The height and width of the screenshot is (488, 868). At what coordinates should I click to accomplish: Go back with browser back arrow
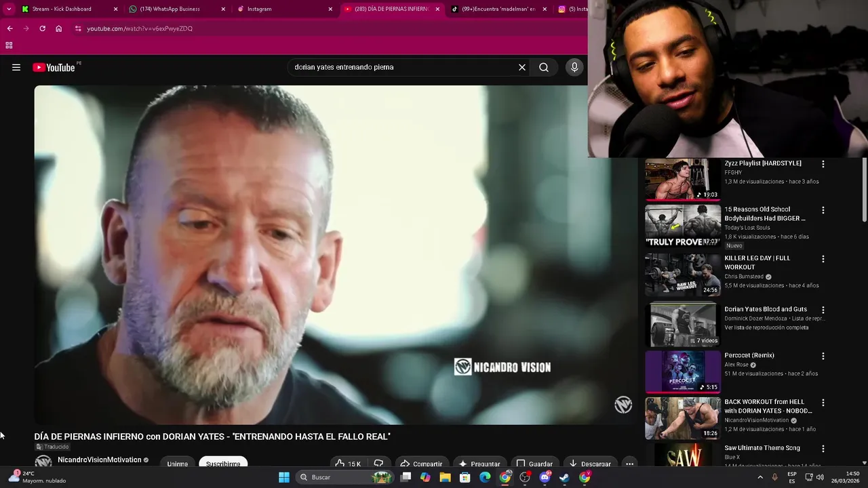click(9, 28)
